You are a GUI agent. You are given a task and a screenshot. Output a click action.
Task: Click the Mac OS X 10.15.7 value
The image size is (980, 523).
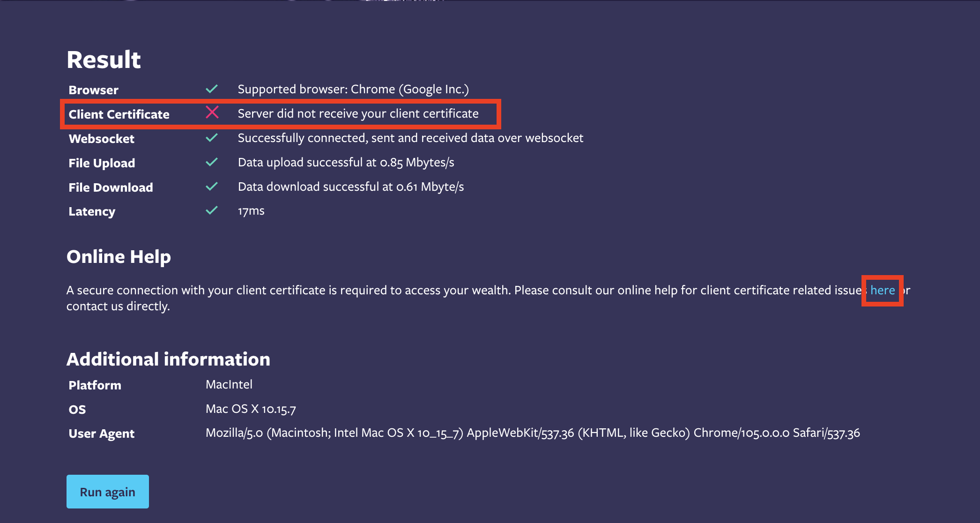(251, 409)
